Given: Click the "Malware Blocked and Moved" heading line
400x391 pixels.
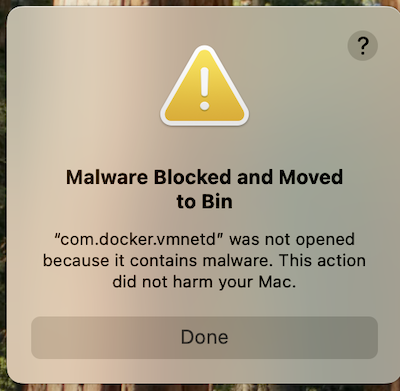Looking at the screenshot, I should [x=204, y=177].
